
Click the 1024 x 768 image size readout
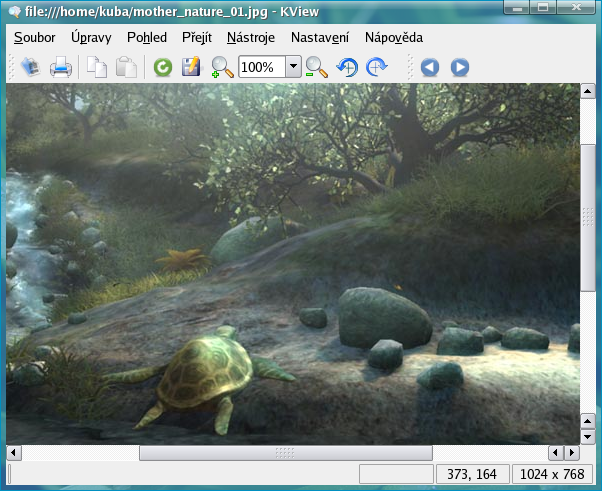pyautogui.click(x=552, y=474)
